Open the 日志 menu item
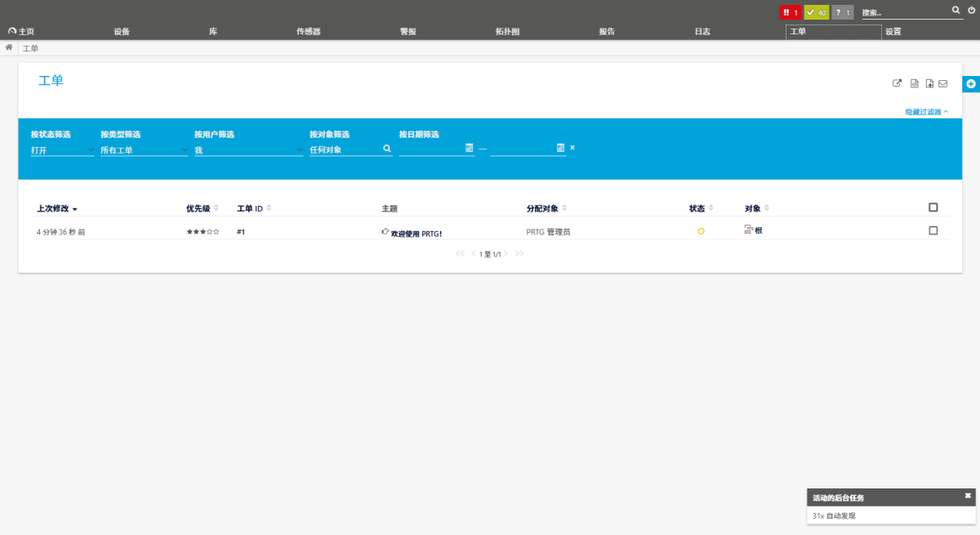The image size is (980, 535). (x=702, y=30)
